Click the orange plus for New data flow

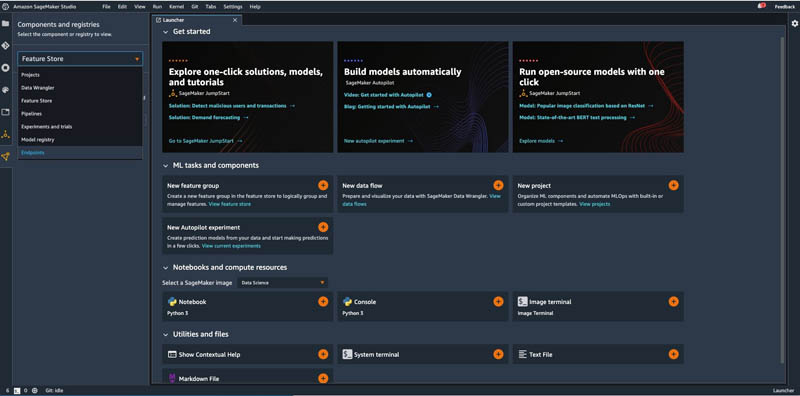[x=498, y=185]
